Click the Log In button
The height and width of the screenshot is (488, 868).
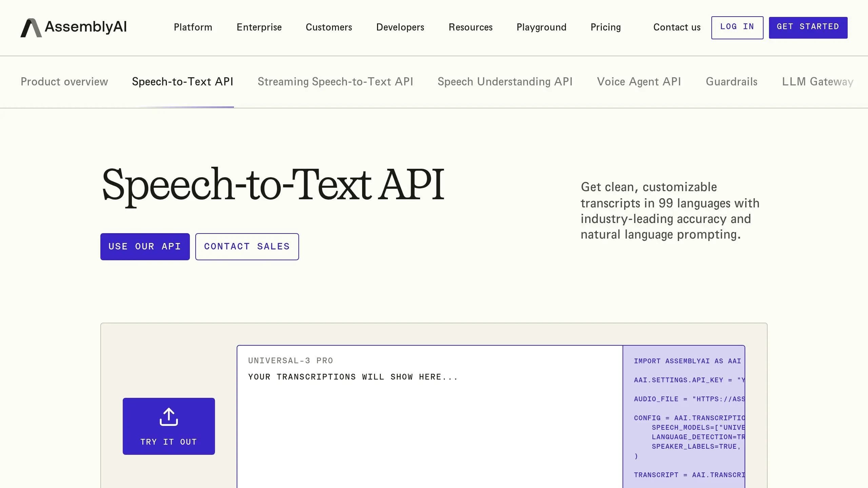pyautogui.click(x=737, y=27)
